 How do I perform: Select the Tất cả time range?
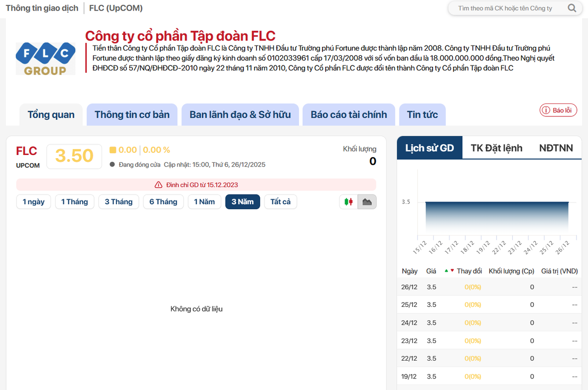pyautogui.click(x=280, y=202)
